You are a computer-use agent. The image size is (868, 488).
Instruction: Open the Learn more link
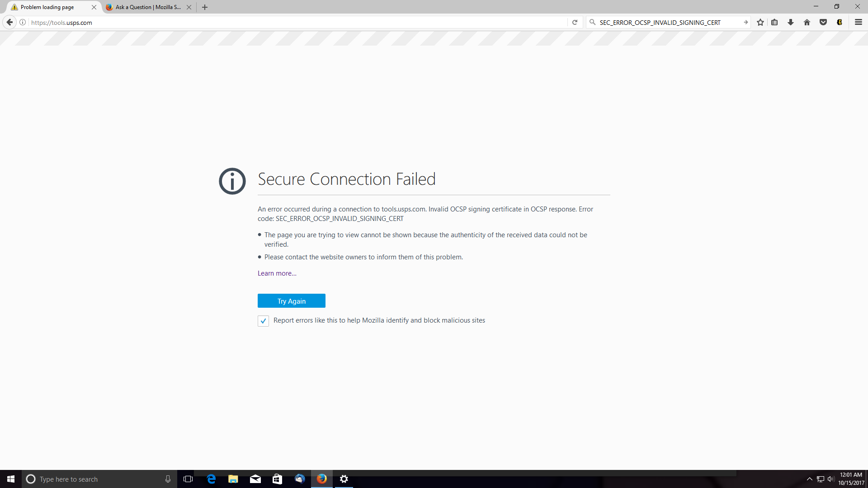(x=277, y=273)
